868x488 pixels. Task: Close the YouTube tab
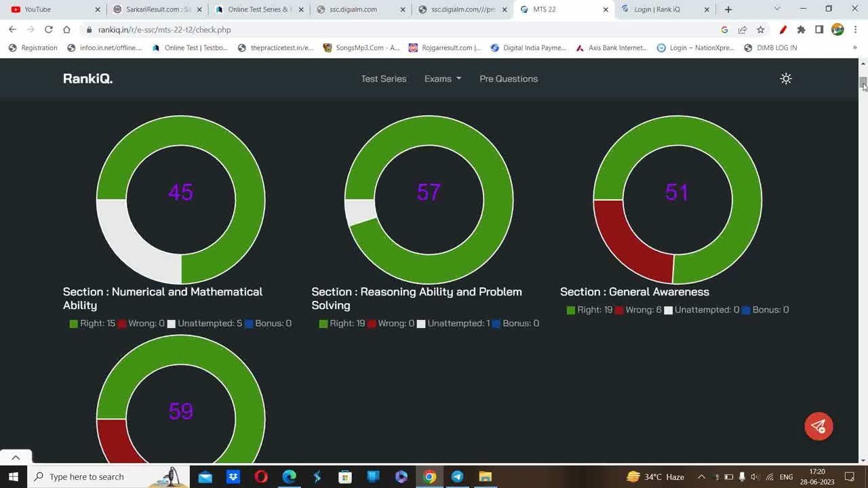tap(98, 9)
